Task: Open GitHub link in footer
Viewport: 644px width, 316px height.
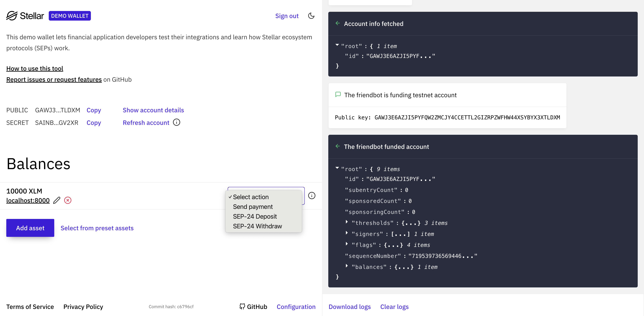Action: point(253,307)
